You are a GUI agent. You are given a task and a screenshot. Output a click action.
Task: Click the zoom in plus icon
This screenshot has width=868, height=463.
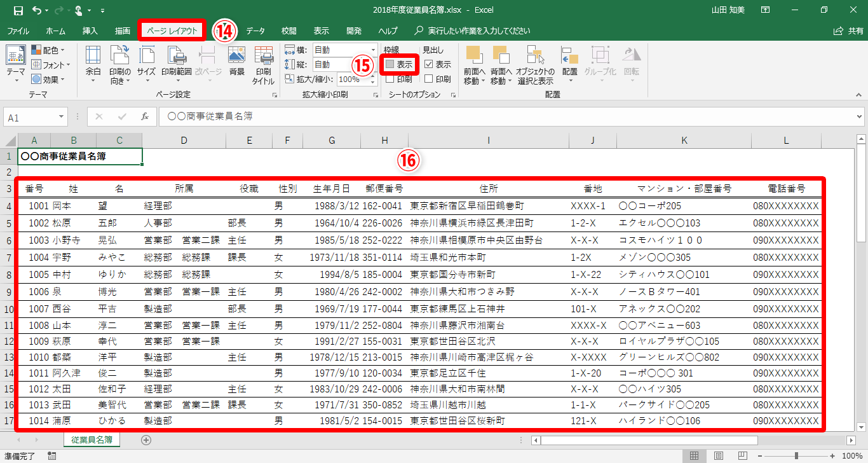[x=832, y=455]
